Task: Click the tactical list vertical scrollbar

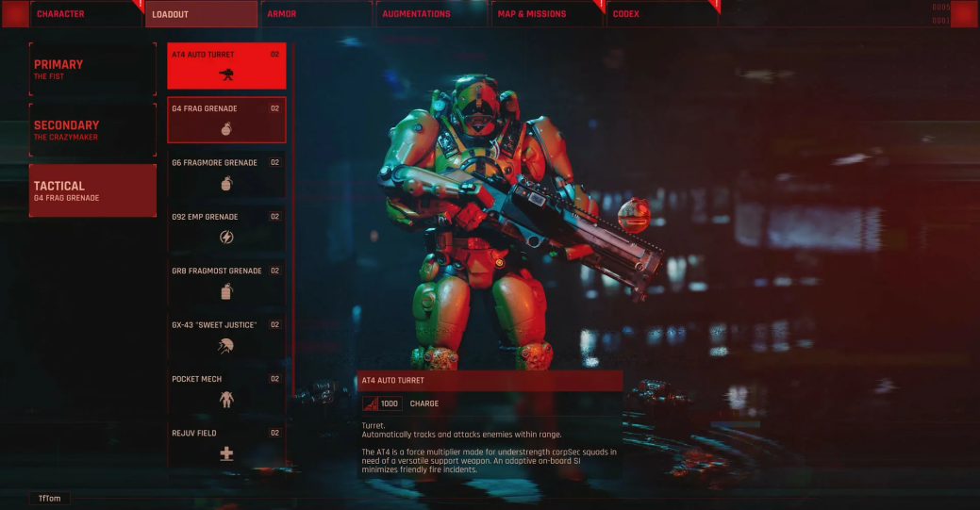Action: (293, 219)
